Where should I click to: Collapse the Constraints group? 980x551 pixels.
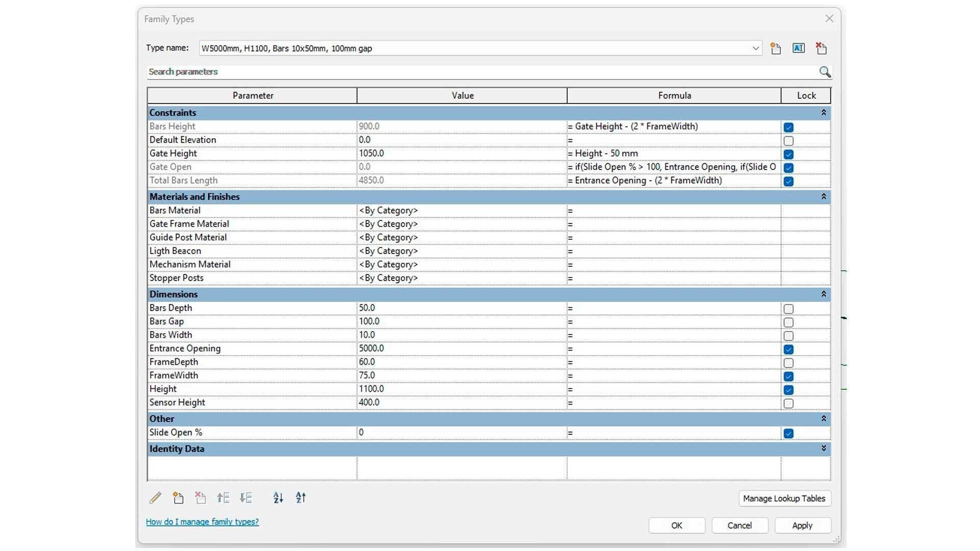pos(823,113)
